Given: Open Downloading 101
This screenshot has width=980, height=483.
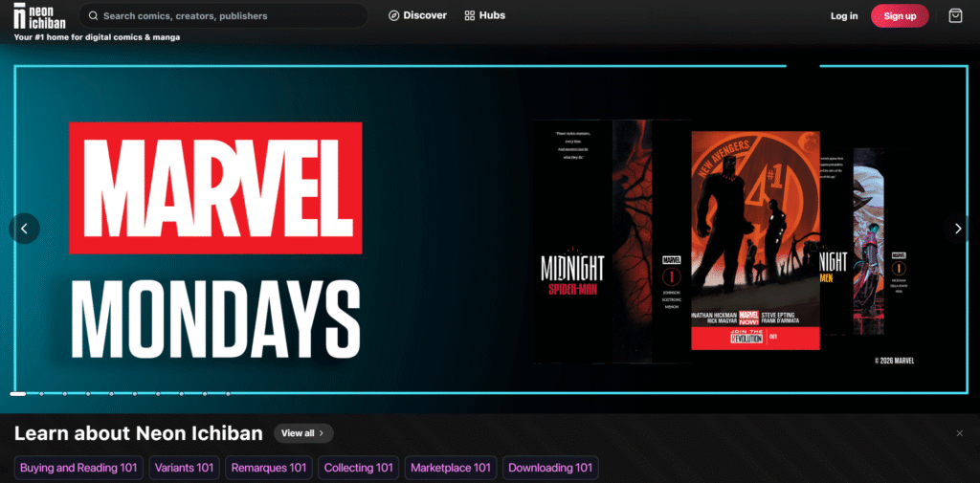Looking at the screenshot, I should pos(550,468).
